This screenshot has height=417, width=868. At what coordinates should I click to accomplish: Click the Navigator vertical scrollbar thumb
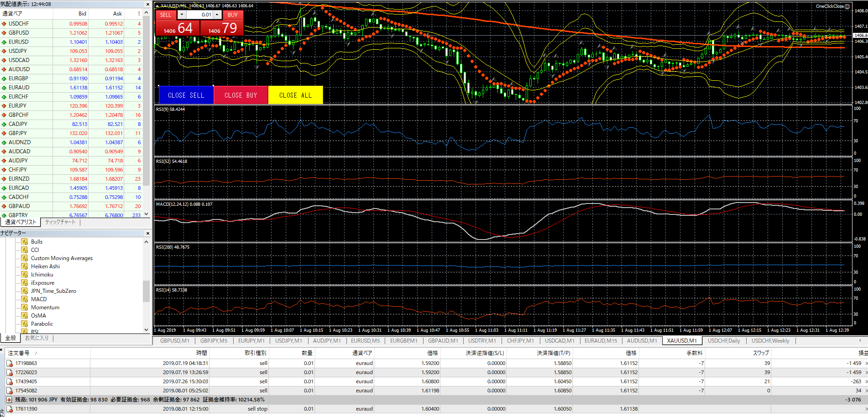pos(146,291)
